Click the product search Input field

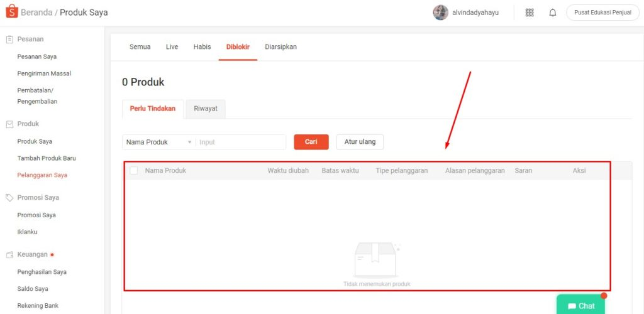click(241, 143)
